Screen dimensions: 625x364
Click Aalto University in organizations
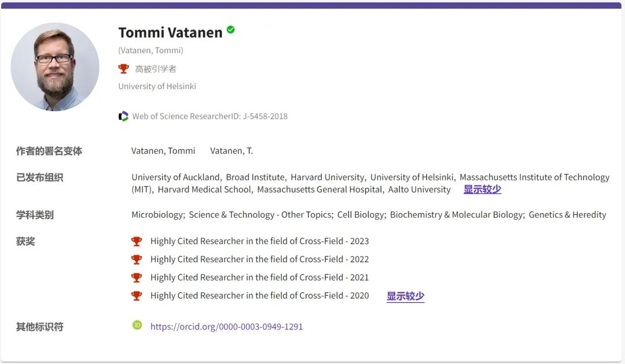click(420, 189)
